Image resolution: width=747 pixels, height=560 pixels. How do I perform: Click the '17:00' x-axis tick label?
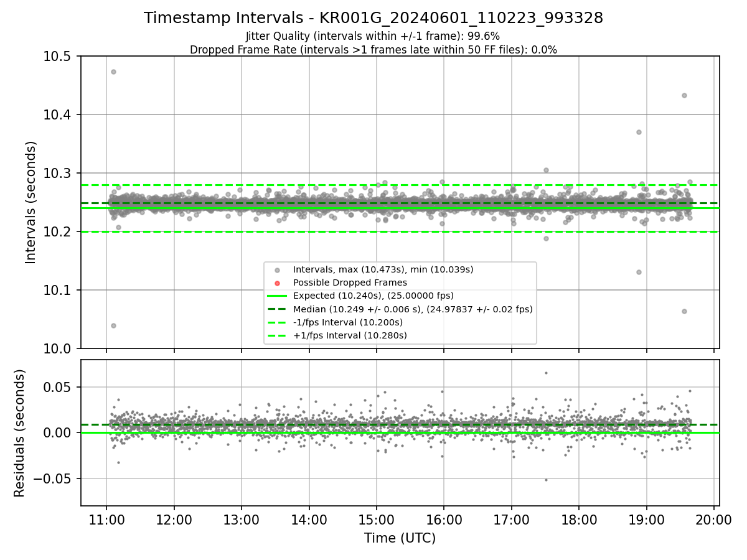pos(511,520)
